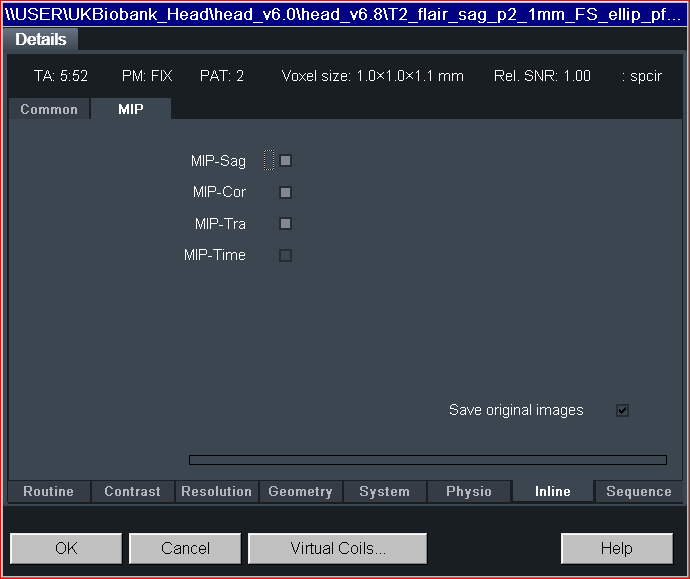Select the MIP sub-tab
Screen dimensions: 690x579
131,109
